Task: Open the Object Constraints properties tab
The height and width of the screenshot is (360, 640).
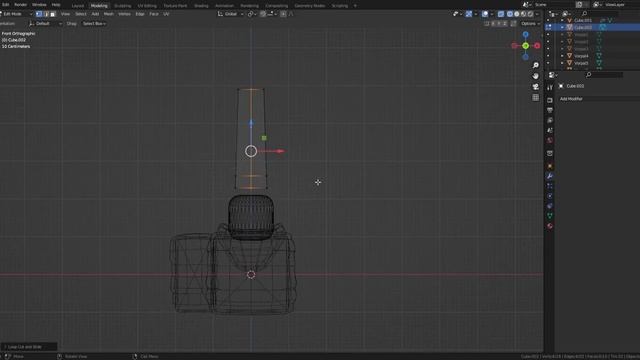Action: click(550, 206)
